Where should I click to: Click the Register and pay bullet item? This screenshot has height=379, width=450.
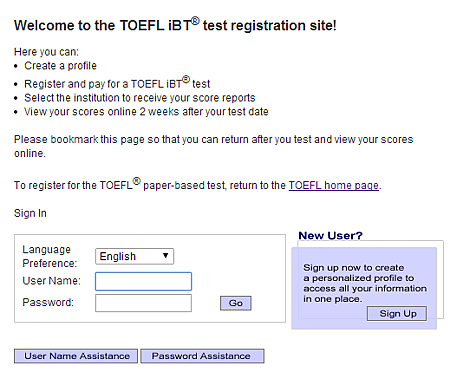(x=117, y=83)
